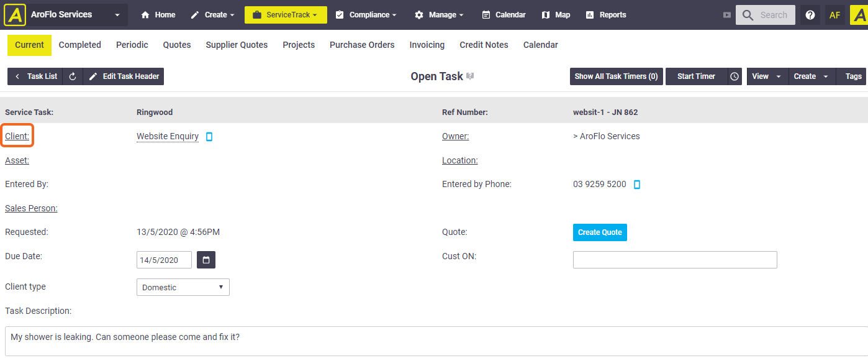Viewport: 868px width, 358px height.
Task: Click the refresh icon next to Task List
Action: (73, 76)
